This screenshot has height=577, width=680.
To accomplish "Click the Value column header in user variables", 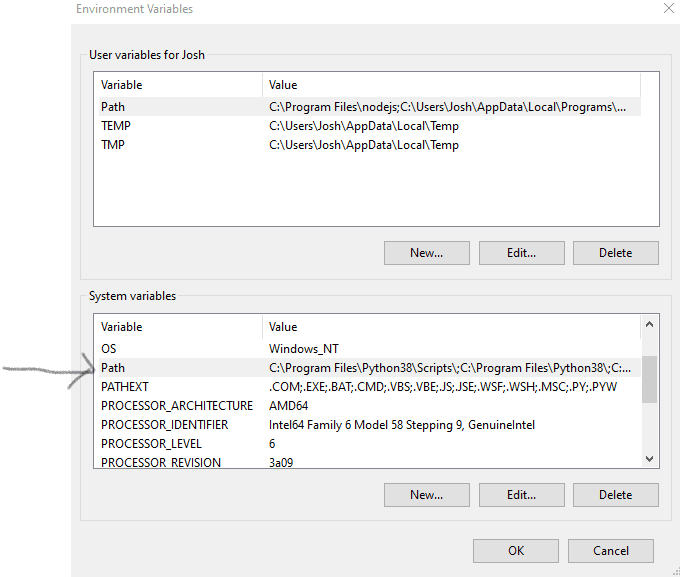I will (x=451, y=85).
